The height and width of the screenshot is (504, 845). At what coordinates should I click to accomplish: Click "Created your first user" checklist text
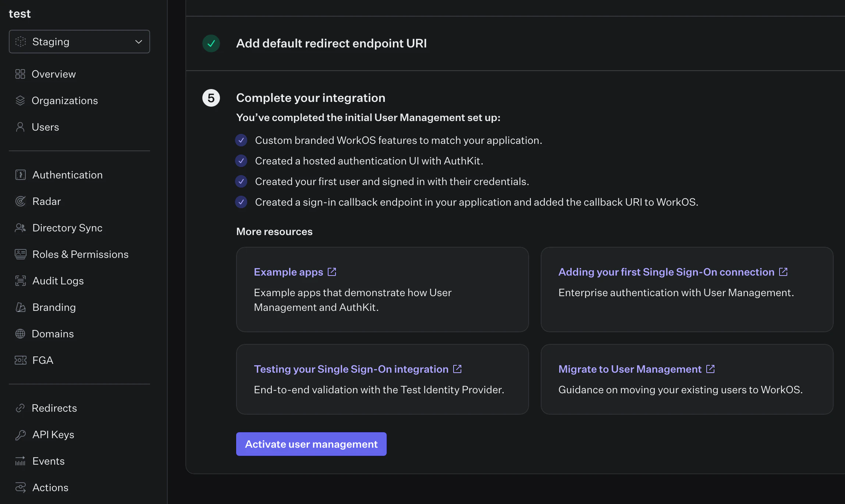(x=392, y=181)
